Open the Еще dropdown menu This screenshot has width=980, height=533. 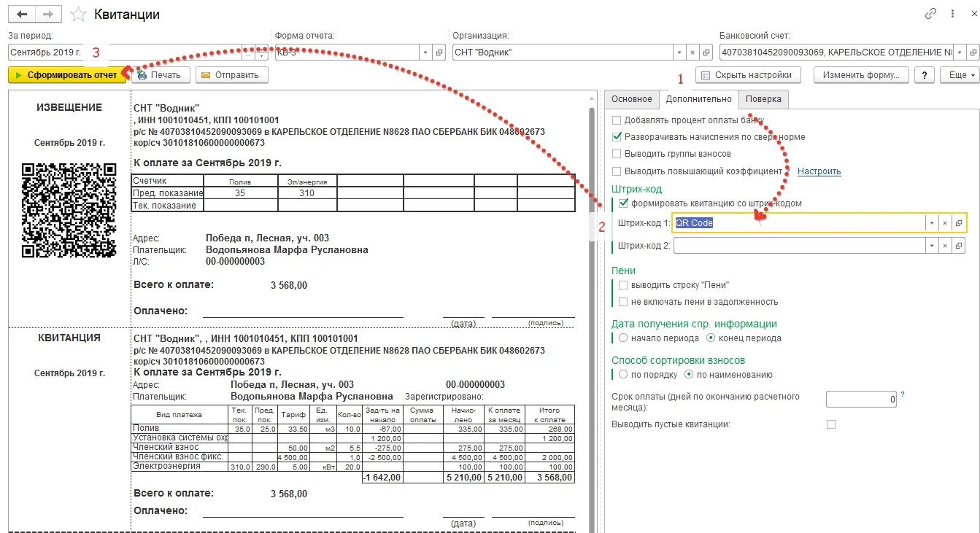pyautogui.click(x=959, y=75)
